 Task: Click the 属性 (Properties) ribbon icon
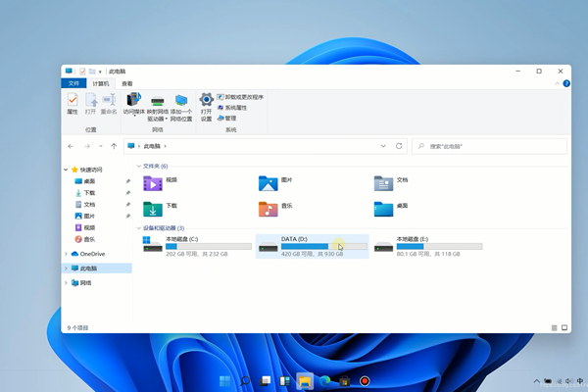coord(73,103)
